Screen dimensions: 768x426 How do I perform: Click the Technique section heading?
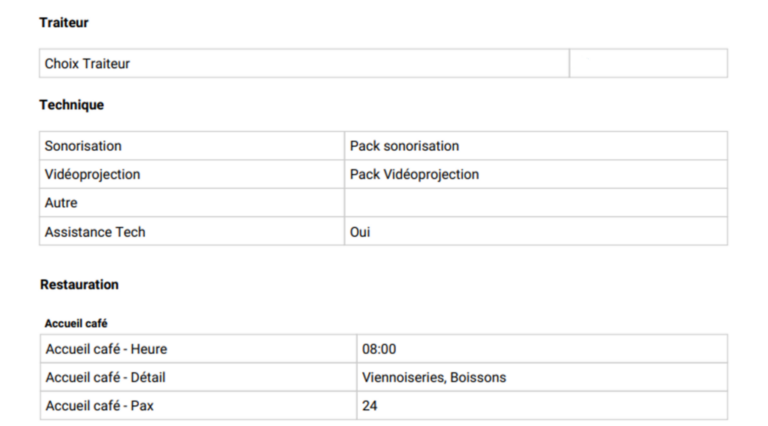coord(71,104)
